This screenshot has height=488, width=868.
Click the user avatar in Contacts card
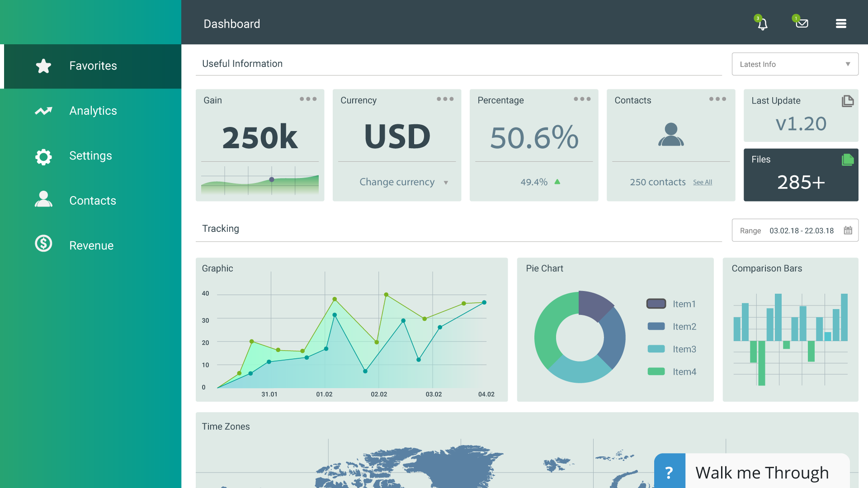click(x=671, y=135)
